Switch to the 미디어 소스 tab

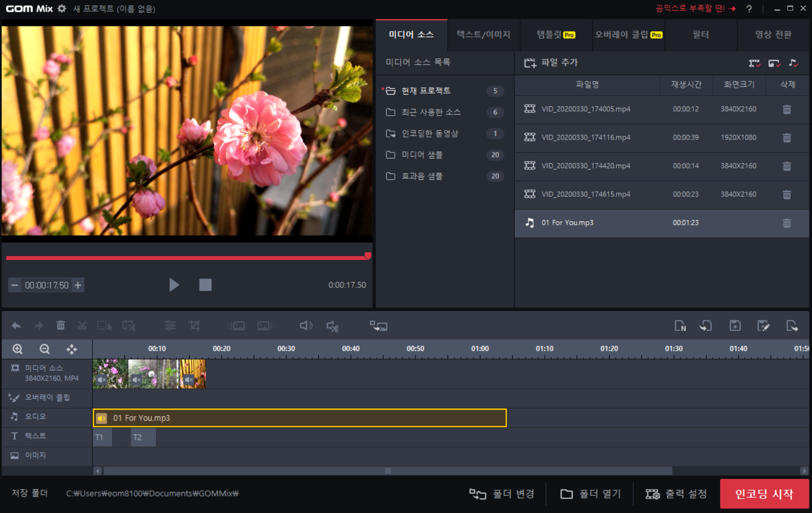(411, 35)
